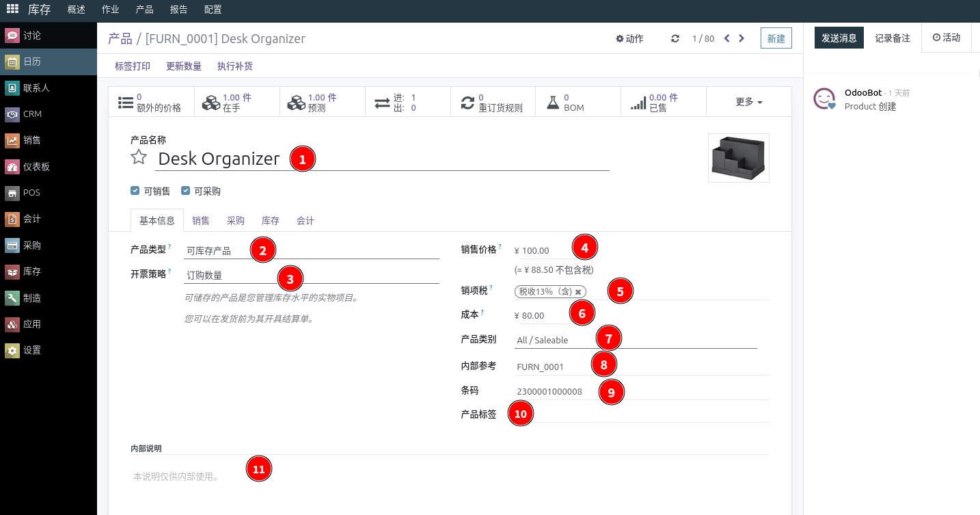Open 预测 forecast stat button
Image resolution: width=980 pixels, height=515 pixels.
(x=323, y=103)
